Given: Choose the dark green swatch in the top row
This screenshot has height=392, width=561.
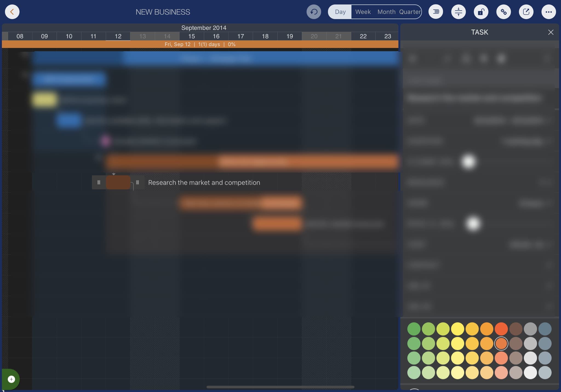Looking at the screenshot, I should click(414, 329).
